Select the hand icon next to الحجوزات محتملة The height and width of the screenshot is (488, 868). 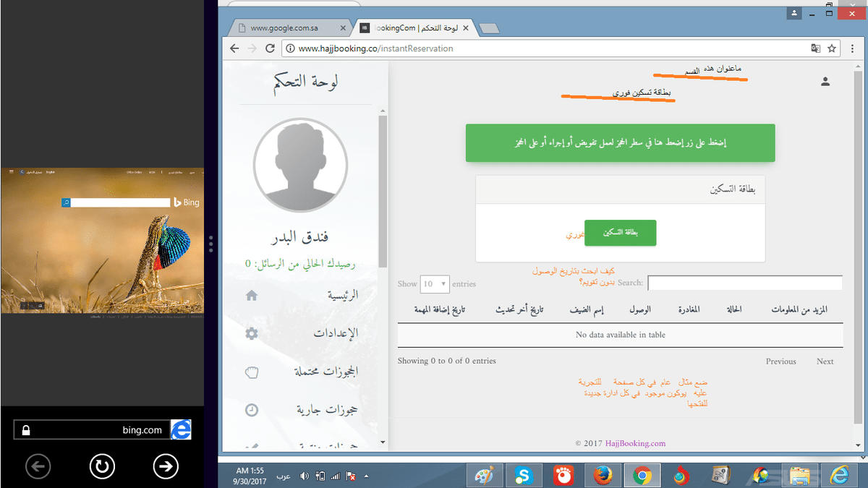pyautogui.click(x=250, y=372)
